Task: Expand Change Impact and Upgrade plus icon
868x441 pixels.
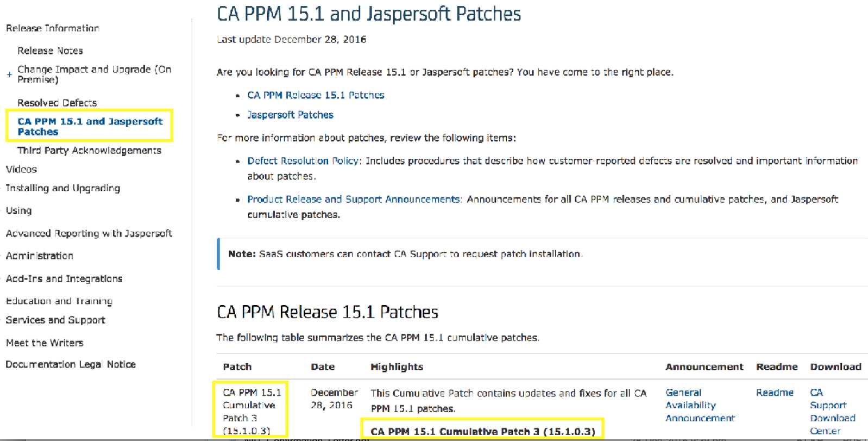Action: pyautogui.click(x=9, y=74)
